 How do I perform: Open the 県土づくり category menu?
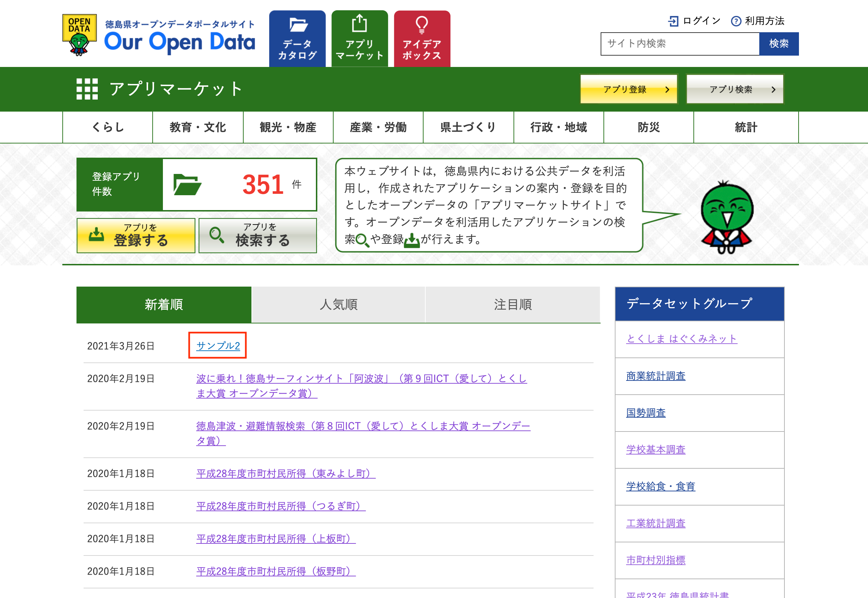[469, 128]
